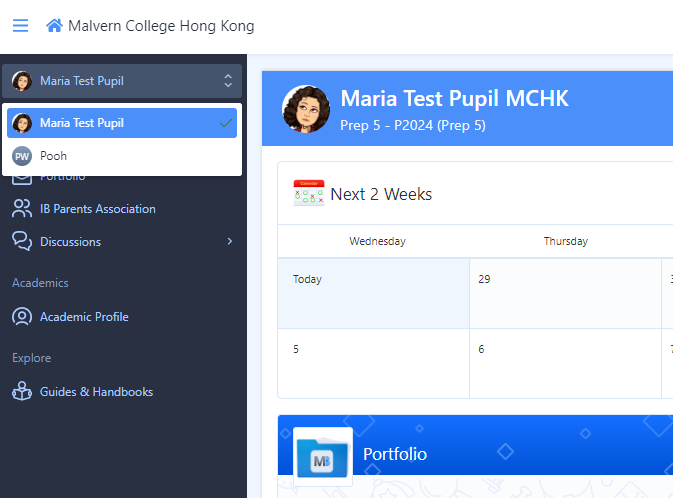Toggle the up-down arrows on account switcher
The image size is (673, 498).
[x=228, y=81]
